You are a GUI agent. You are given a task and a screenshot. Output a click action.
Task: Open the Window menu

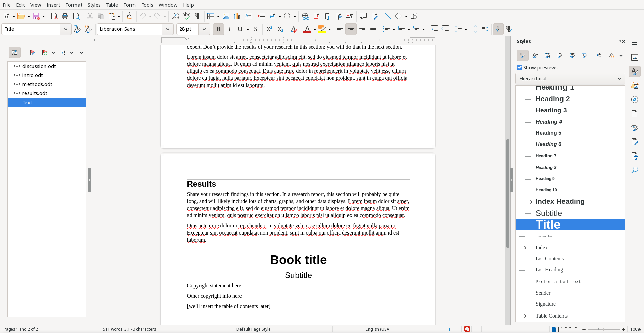click(x=168, y=5)
